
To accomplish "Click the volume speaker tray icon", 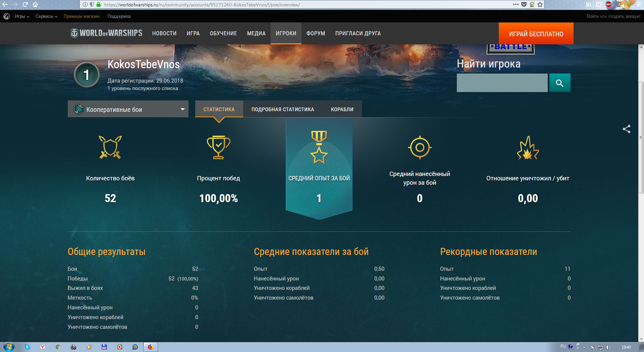I will point(608,347).
